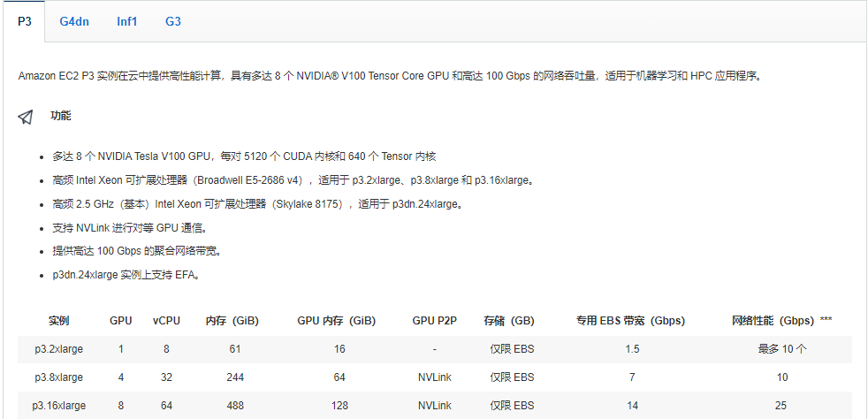Click NVLink in the p3.16xlarge row
Screen dimensions: 868x419
pos(435,406)
